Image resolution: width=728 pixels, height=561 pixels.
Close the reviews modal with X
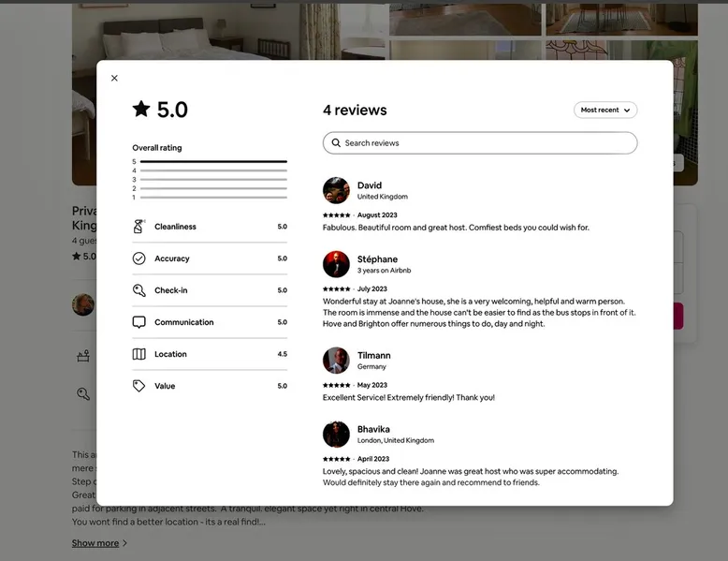(x=114, y=79)
